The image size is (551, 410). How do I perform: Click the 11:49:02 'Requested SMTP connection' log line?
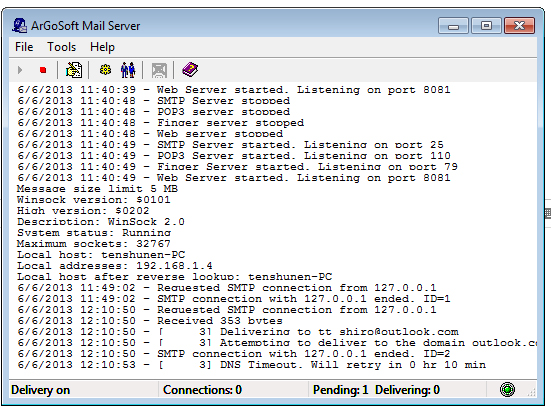(227, 288)
